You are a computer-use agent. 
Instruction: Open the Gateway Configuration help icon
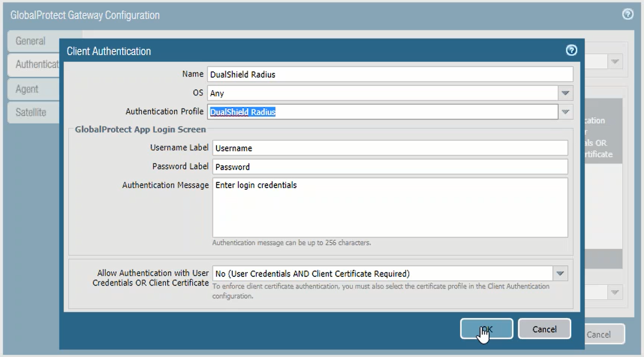point(627,14)
